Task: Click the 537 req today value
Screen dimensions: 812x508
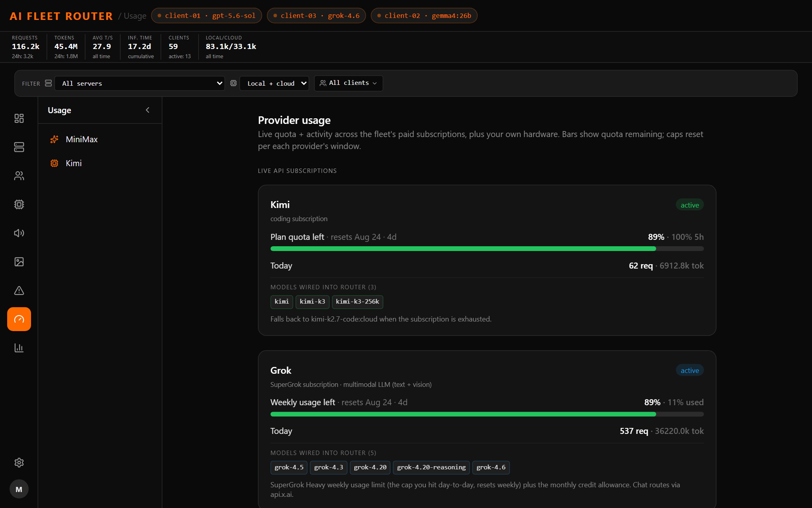Action: click(634, 431)
